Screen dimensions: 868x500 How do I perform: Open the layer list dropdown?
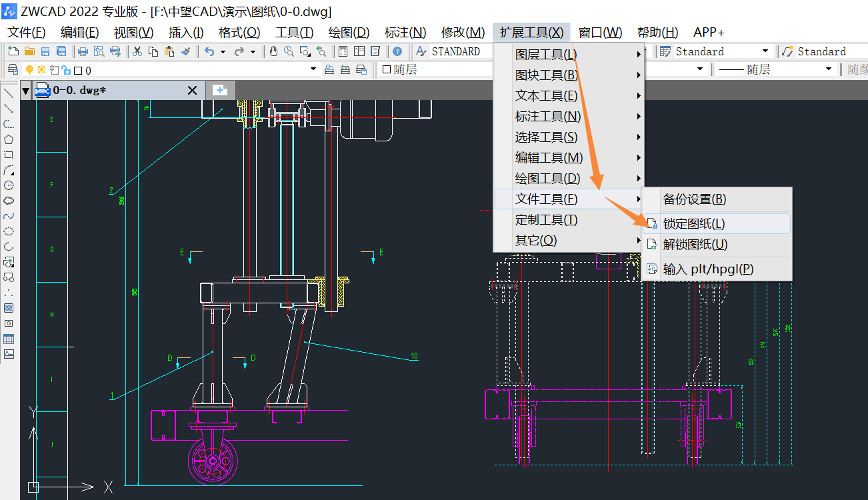pyautogui.click(x=313, y=69)
